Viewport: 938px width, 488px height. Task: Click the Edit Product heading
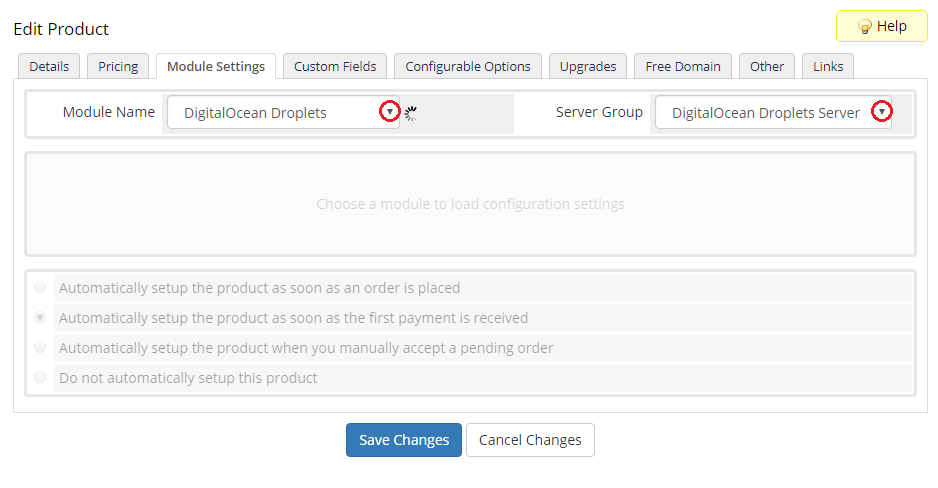point(61,29)
